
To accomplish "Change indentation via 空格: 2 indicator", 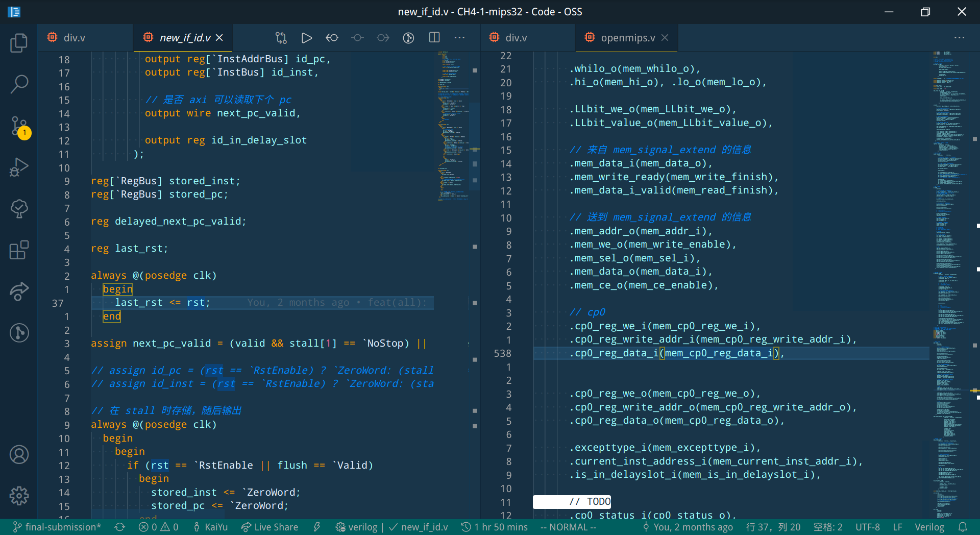I will coord(828,527).
